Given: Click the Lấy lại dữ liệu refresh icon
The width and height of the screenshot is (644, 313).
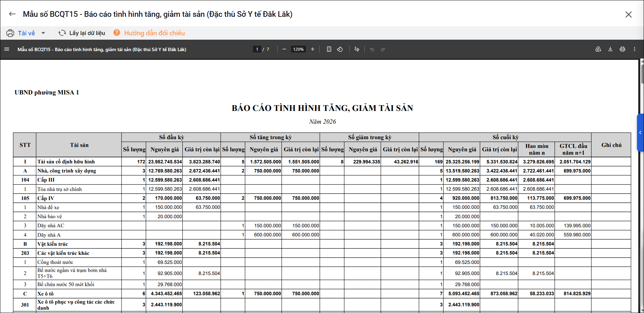Looking at the screenshot, I should (62, 33).
